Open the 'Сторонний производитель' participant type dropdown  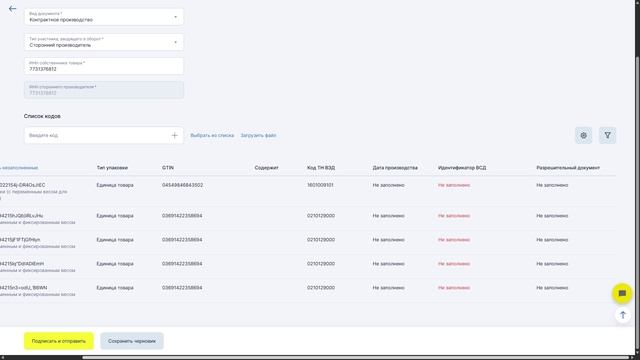[104, 42]
